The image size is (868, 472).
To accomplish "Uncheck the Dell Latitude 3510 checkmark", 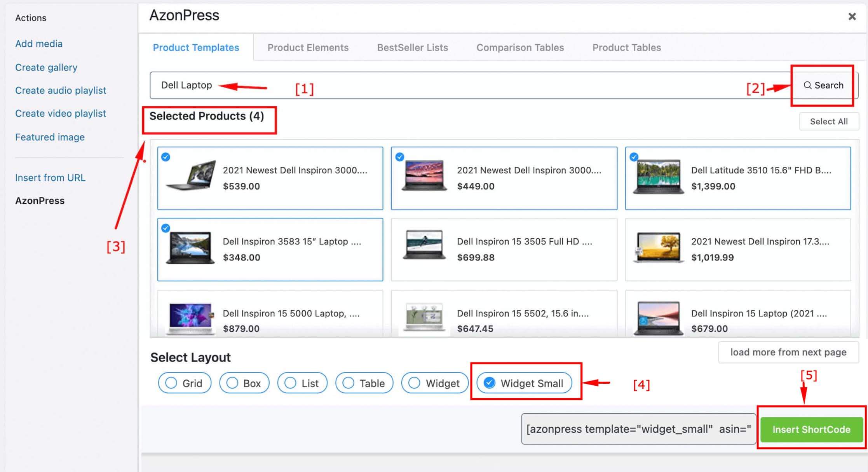I will 634,157.
